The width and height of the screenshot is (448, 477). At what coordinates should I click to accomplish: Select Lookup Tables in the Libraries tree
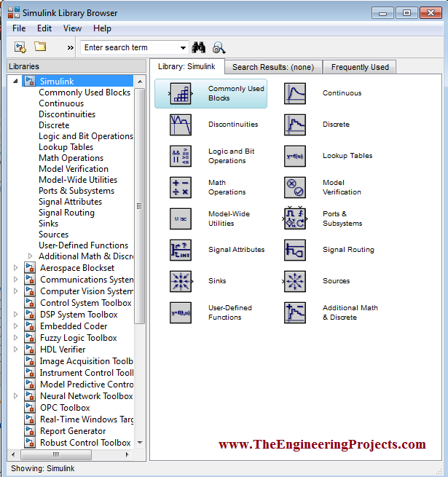tap(66, 147)
